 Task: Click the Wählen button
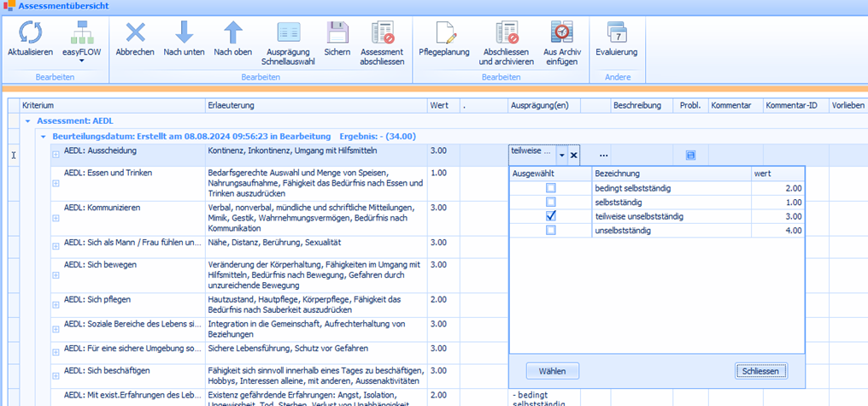[553, 371]
